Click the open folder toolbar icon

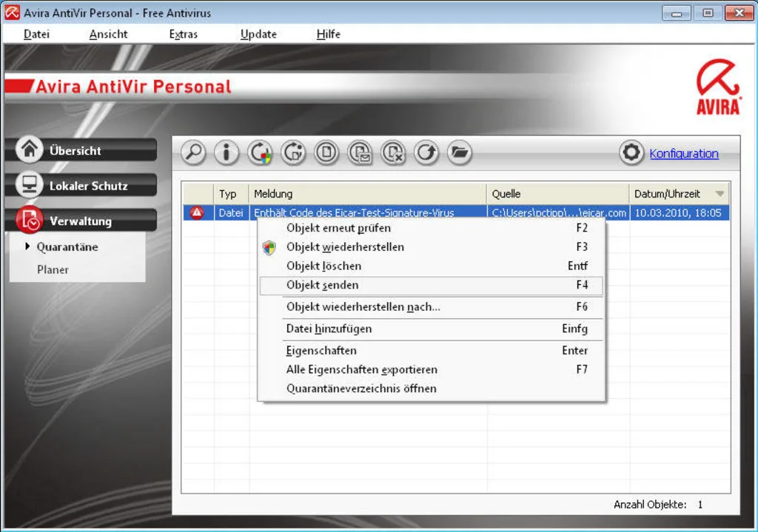click(460, 153)
